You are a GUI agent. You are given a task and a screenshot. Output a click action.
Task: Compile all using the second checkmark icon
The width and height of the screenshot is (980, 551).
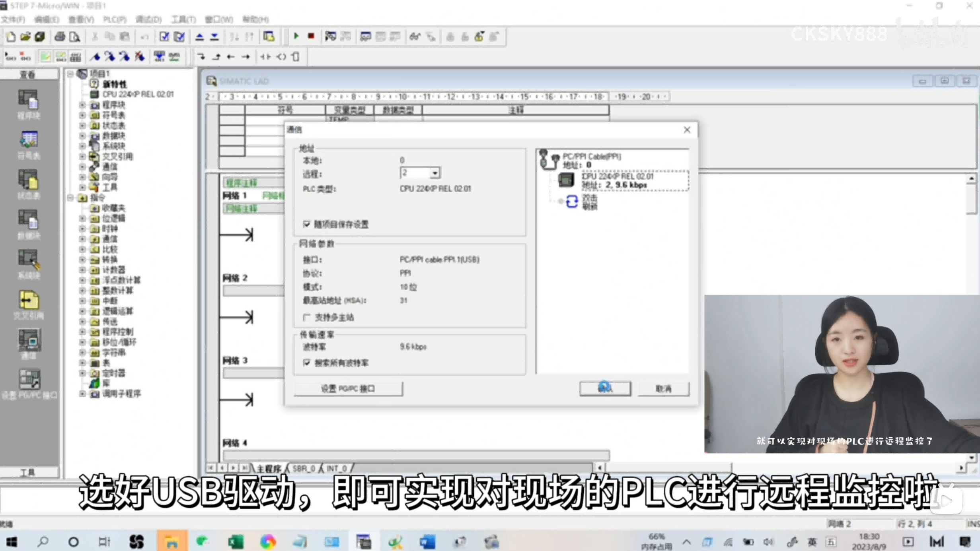179,37
